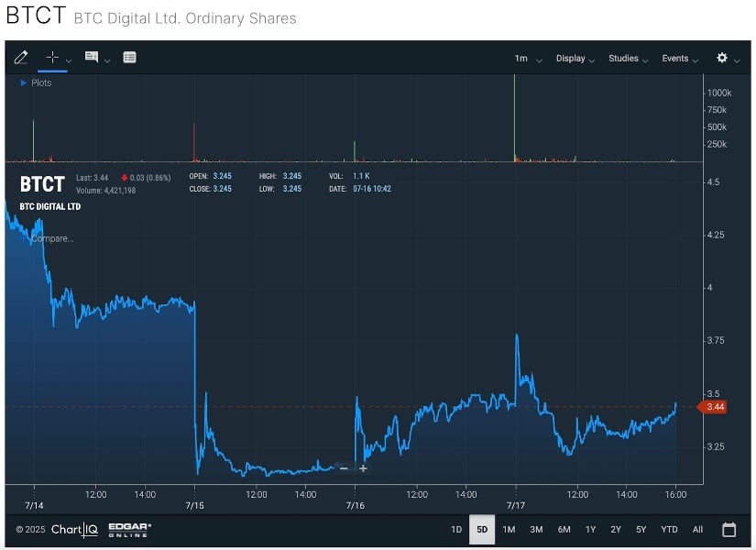
Task: Open the 1m interval dropdown
Action: pos(528,59)
